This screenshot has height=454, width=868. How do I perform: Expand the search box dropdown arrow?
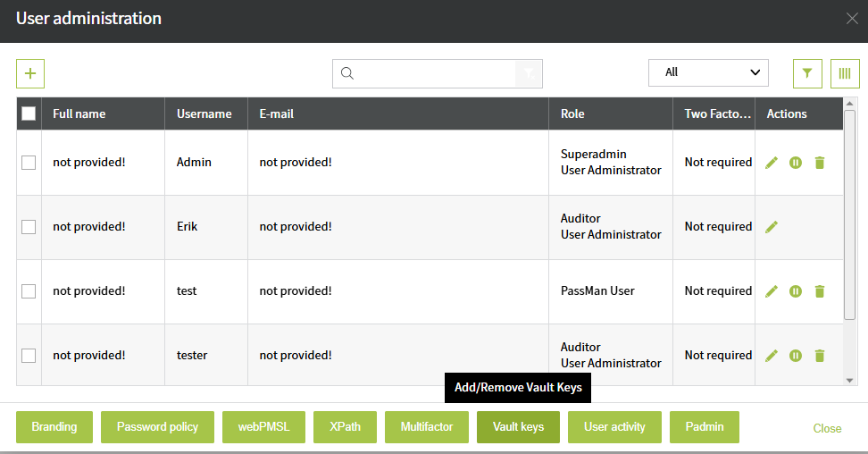[x=530, y=73]
